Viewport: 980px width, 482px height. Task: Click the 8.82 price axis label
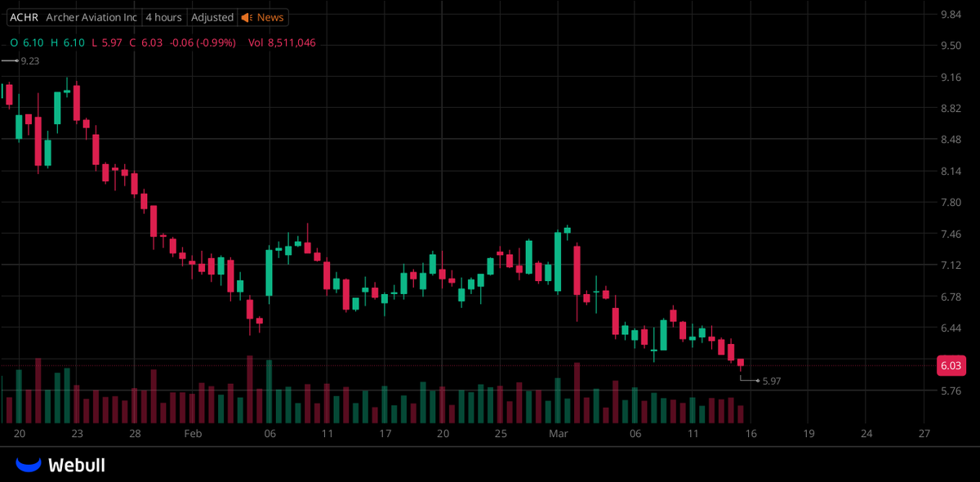coord(950,109)
